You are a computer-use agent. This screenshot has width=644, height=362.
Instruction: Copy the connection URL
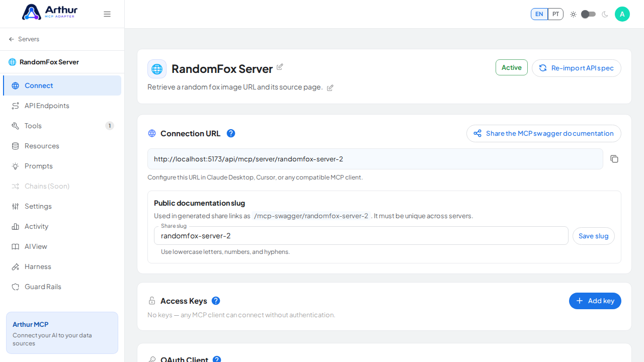[x=614, y=159]
